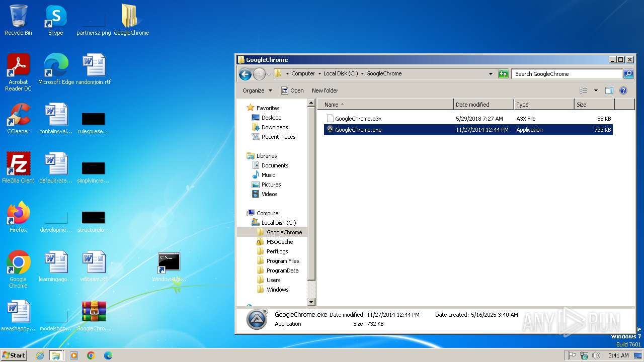The image size is (644, 362).
Task: Select the learningago document icon
Action: (x=56, y=266)
